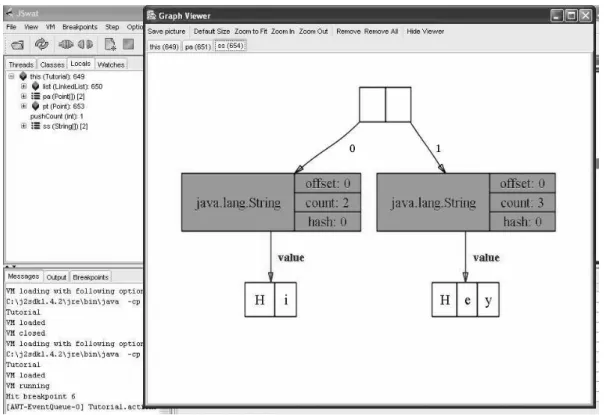Viewport: 605px width, 415px height.
Task: Click the diamond icon beside this (Tutorial)
Action: (23, 76)
